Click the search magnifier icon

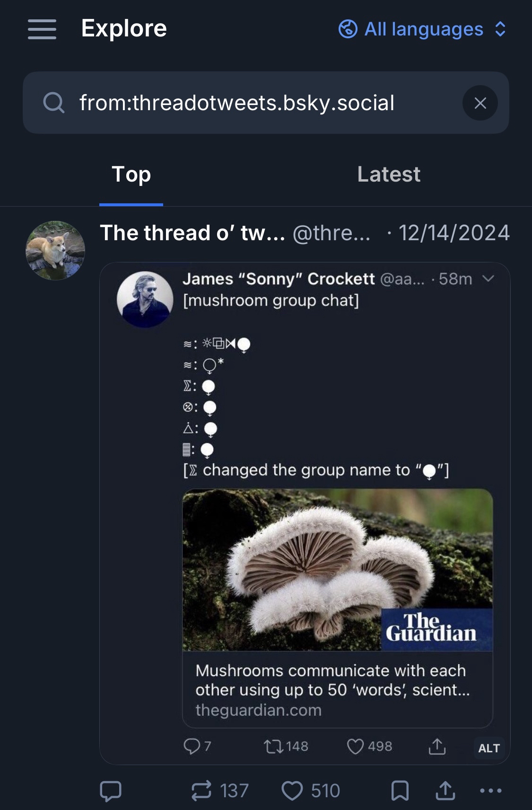coord(53,103)
